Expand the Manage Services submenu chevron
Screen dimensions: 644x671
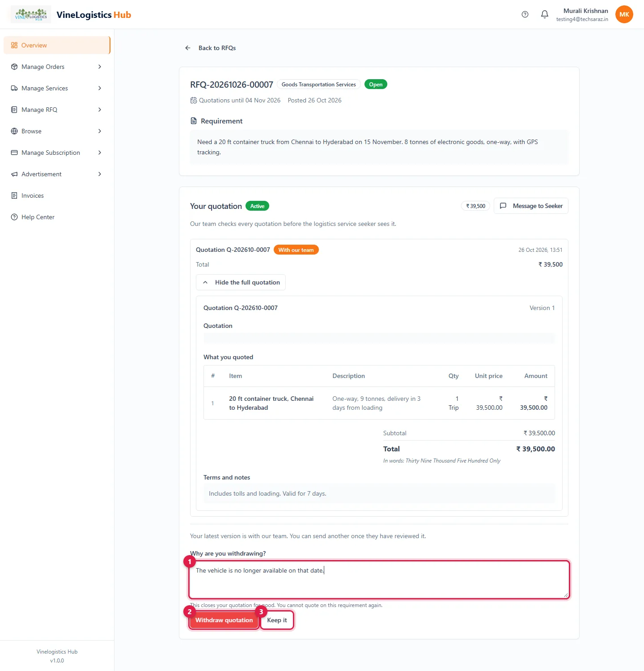(100, 88)
